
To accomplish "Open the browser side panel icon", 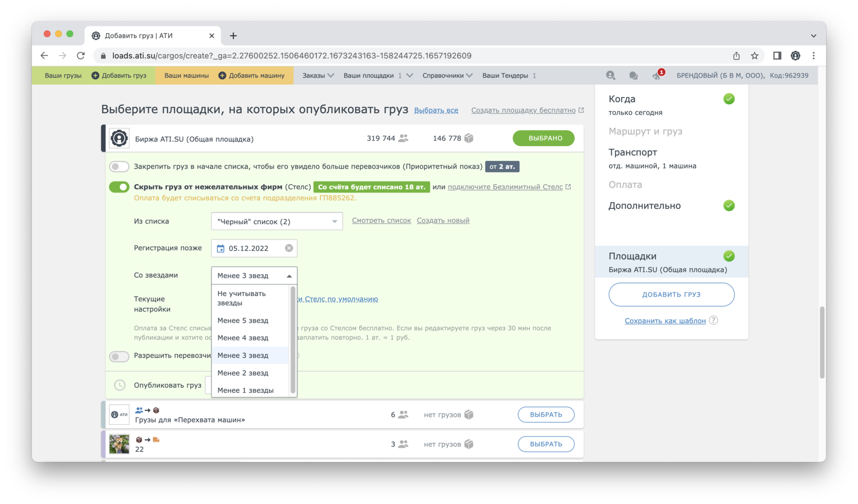I will (x=777, y=56).
